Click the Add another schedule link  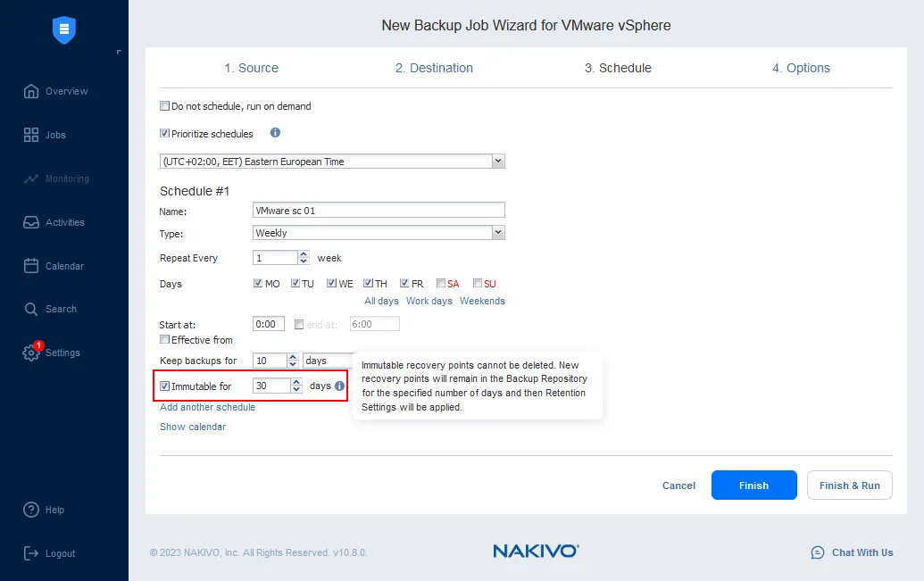pyautogui.click(x=207, y=407)
